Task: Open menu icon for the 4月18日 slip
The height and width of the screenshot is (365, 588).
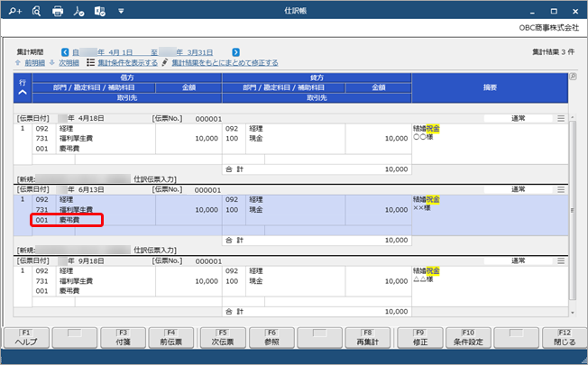Action: tap(561, 118)
